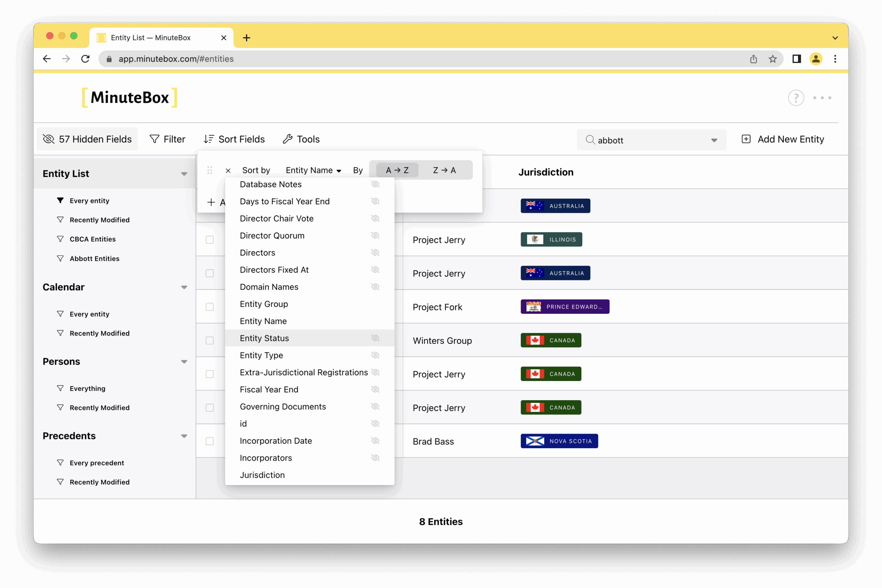The height and width of the screenshot is (588, 882).
Task: Choose Entity Status from the field list
Action: [x=264, y=338]
